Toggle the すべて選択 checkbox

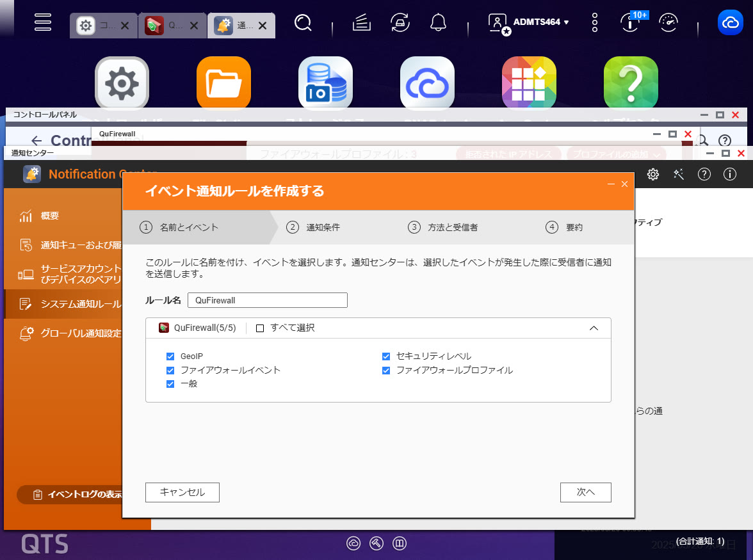pyautogui.click(x=260, y=328)
